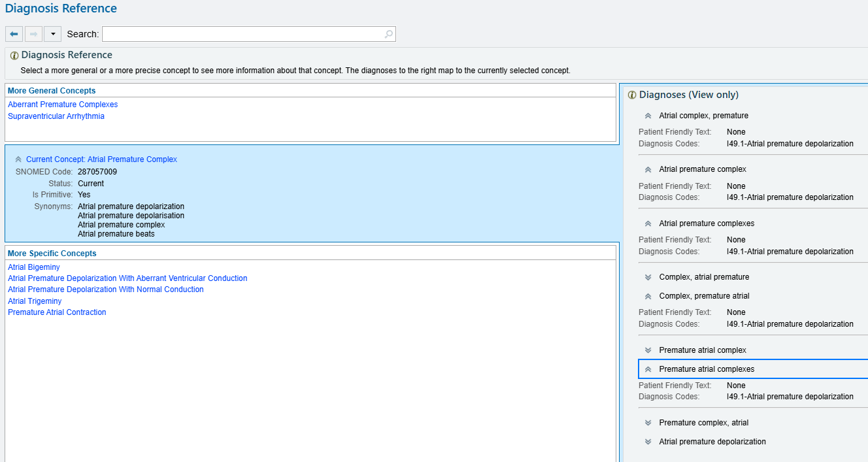Collapse the Current Concept details chevron
Image resolution: width=868 pixels, height=462 pixels.
click(x=18, y=159)
